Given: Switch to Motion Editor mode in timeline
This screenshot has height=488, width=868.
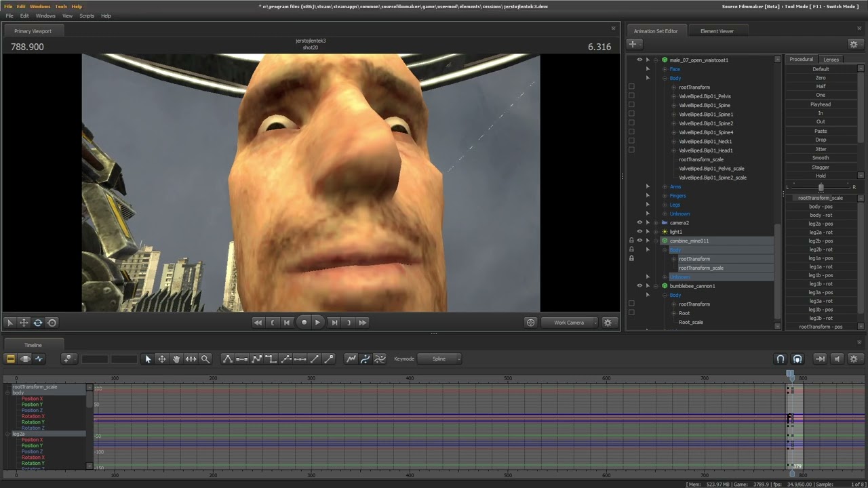Looking at the screenshot, I should 25,359.
